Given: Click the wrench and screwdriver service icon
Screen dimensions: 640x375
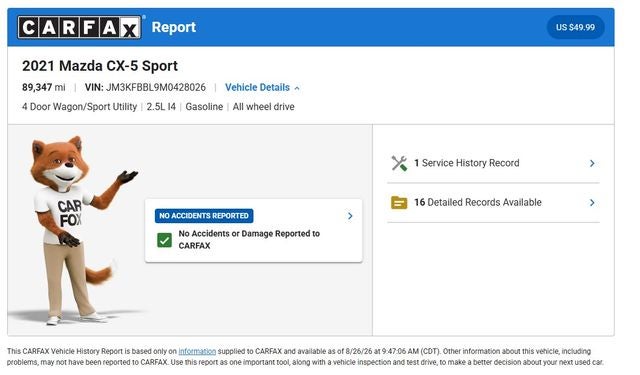Looking at the screenshot, I should [399, 163].
